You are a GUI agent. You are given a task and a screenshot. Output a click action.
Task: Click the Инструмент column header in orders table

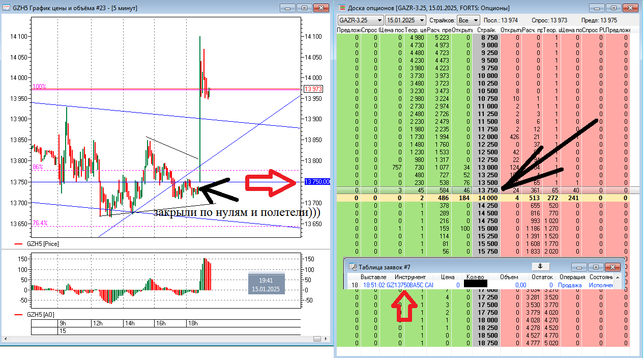point(409,277)
